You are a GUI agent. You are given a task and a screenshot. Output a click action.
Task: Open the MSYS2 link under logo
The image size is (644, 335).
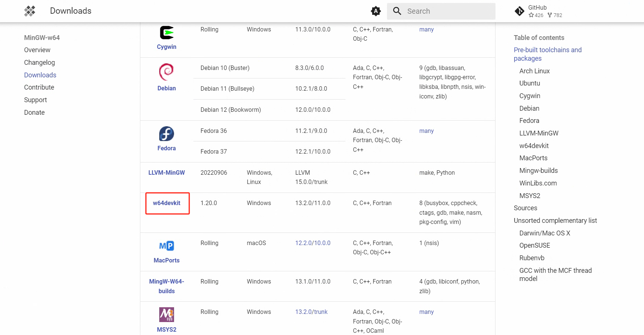click(167, 329)
